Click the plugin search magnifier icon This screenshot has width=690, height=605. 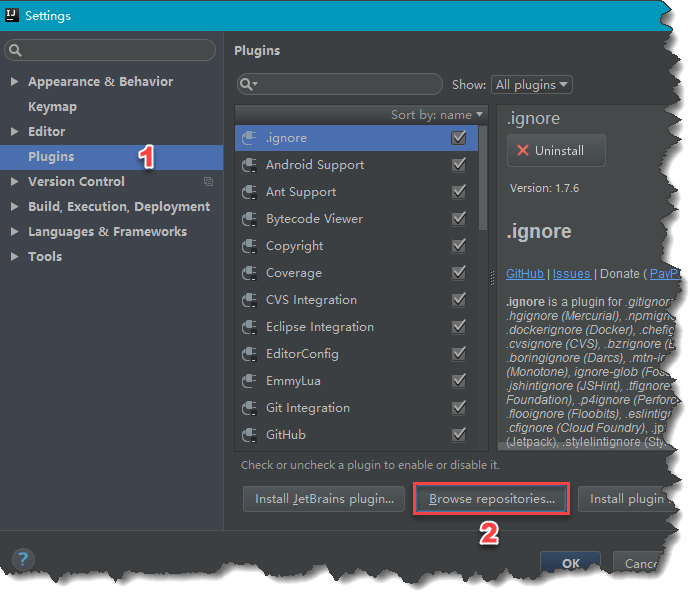pos(248,84)
